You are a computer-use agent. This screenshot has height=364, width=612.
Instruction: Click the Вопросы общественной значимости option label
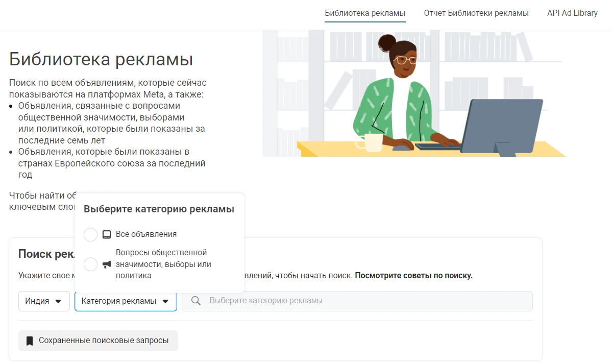pyautogui.click(x=163, y=264)
